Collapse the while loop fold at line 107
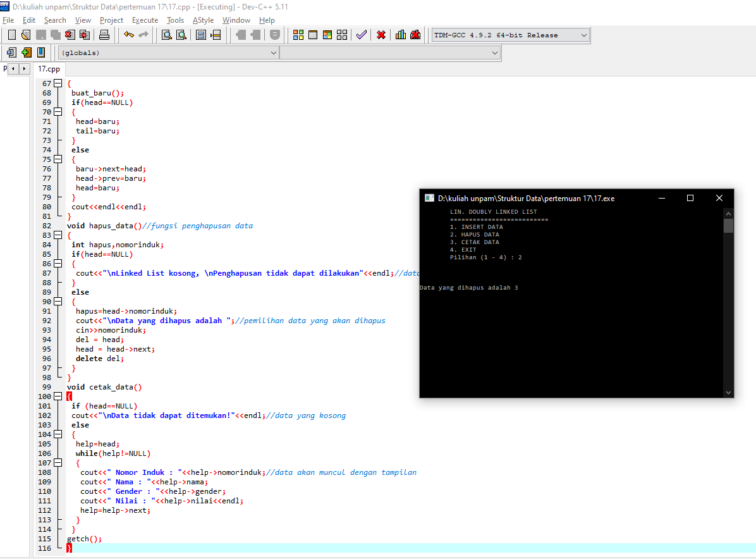The image size is (756, 559). (x=58, y=462)
